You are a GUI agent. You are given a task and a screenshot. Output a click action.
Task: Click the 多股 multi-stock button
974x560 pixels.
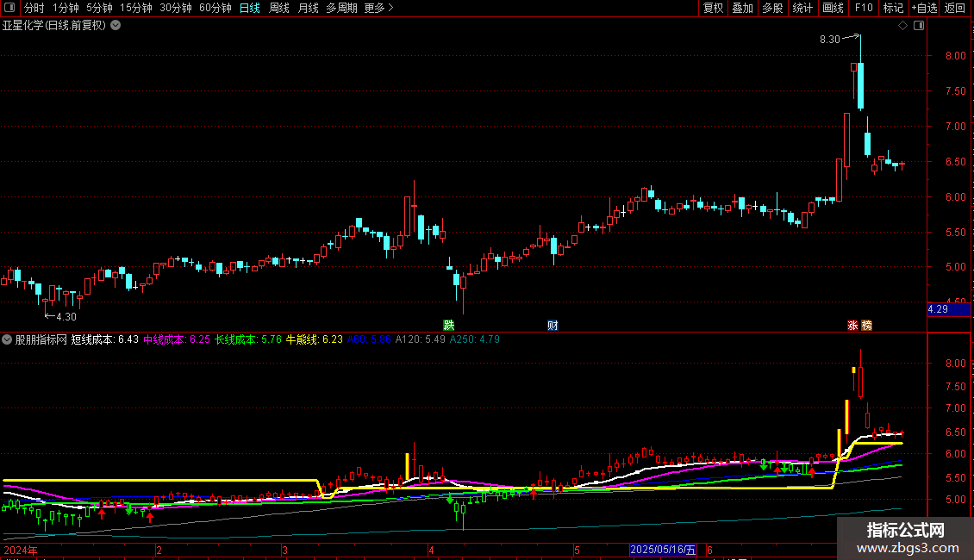pos(772,8)
